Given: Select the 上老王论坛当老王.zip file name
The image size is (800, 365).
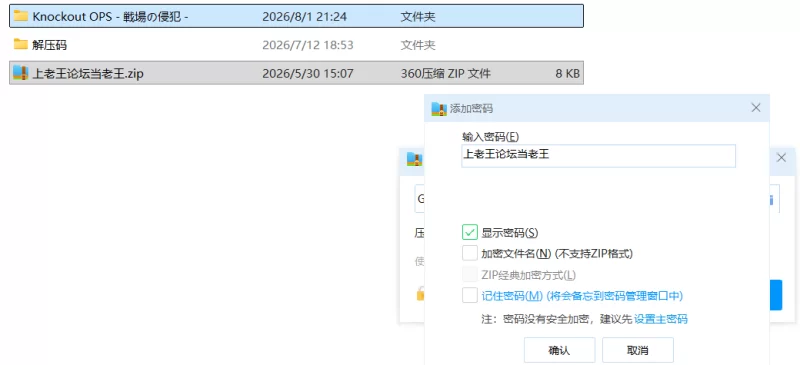Looking at the screenshot, I should tap(88, 74).
